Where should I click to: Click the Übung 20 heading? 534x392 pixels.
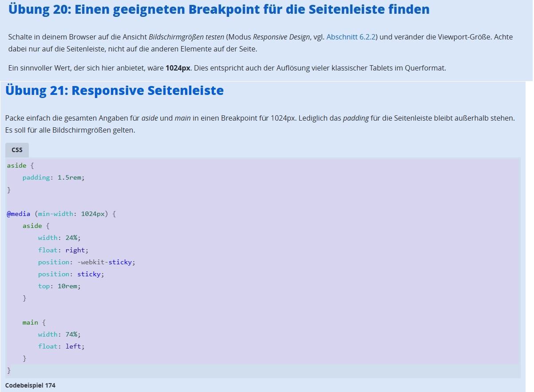[219, 9]
